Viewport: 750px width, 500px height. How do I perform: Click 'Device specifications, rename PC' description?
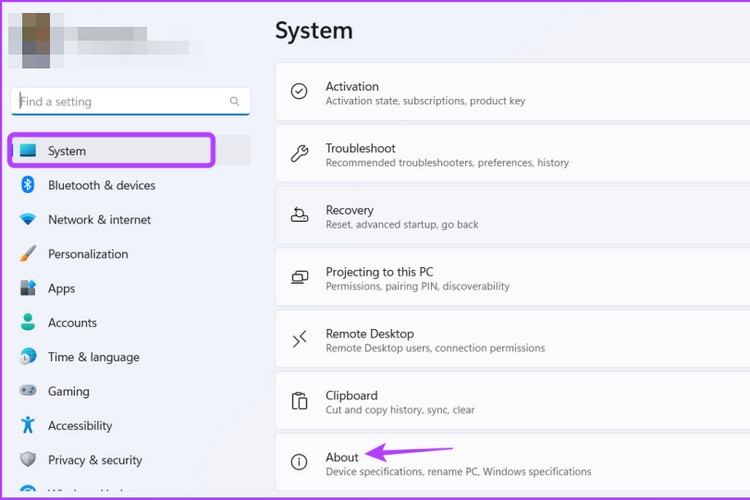(458, 471)
